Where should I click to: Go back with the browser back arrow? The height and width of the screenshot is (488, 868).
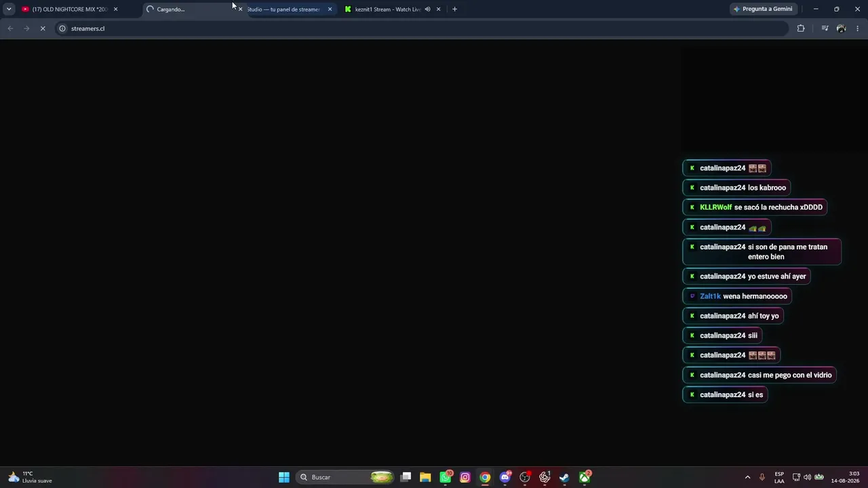(10, 28)
